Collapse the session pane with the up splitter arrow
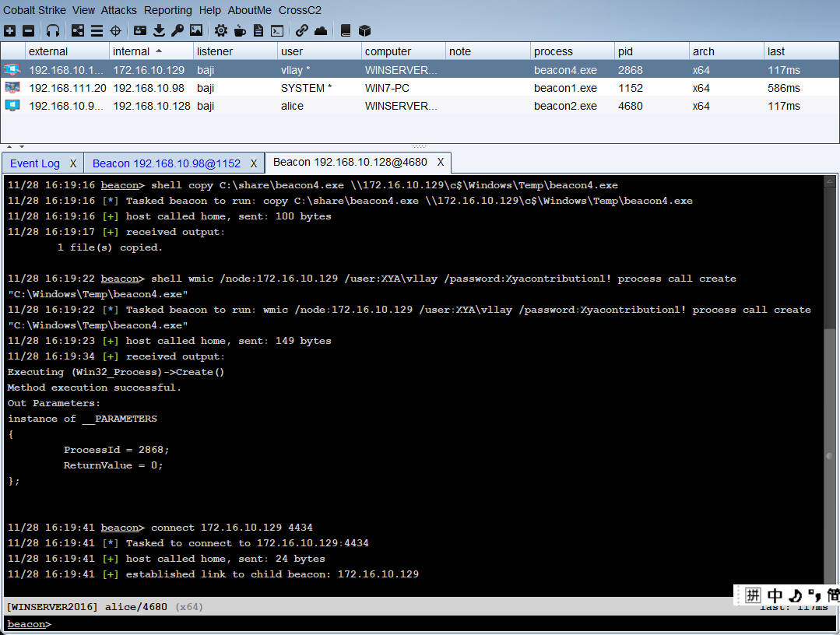Image resolution: width=840 pixels, height=635 pixels. click(9, 146)
